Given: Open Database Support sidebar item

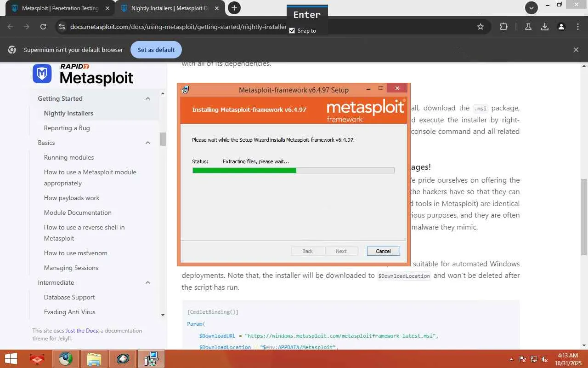Looking at the screenshot, I should pos(69,297).
